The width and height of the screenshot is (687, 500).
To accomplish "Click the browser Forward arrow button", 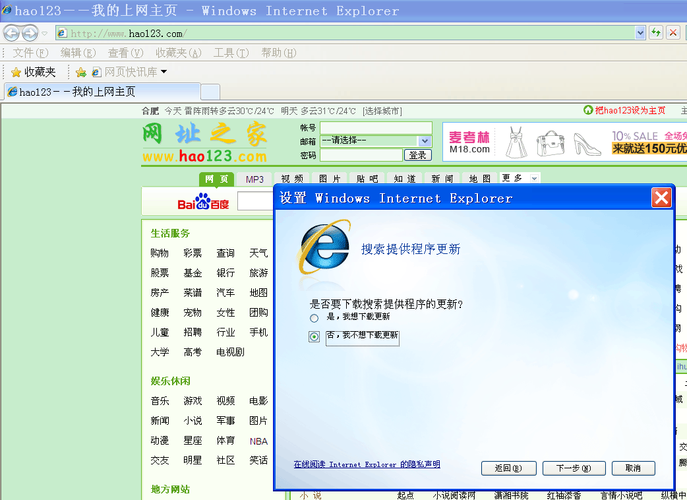I will click(30, 33).
